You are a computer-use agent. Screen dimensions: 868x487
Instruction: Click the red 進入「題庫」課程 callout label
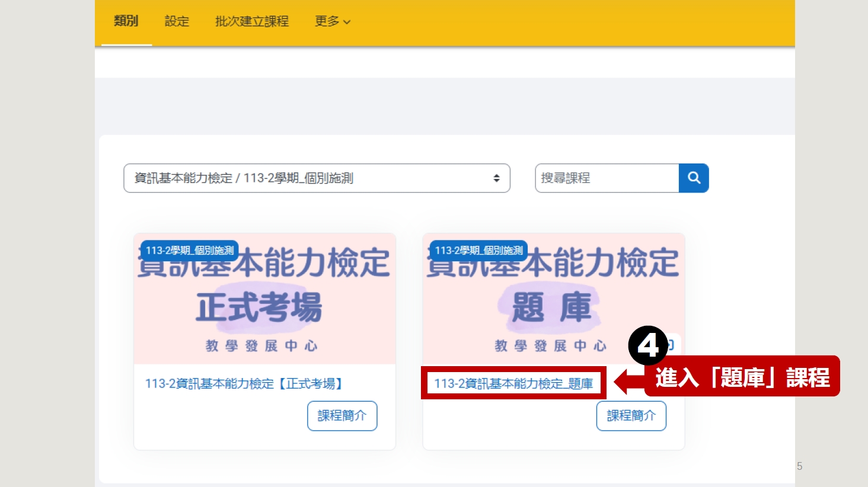(x=742, y=377)
